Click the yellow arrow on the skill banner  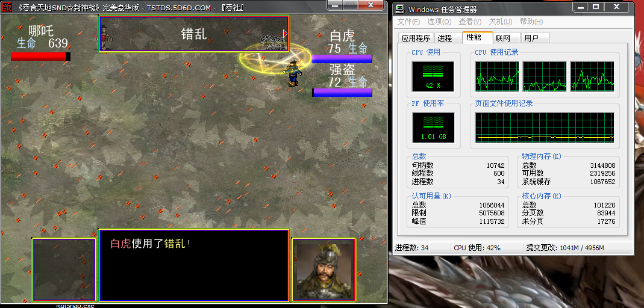[285, 33]
